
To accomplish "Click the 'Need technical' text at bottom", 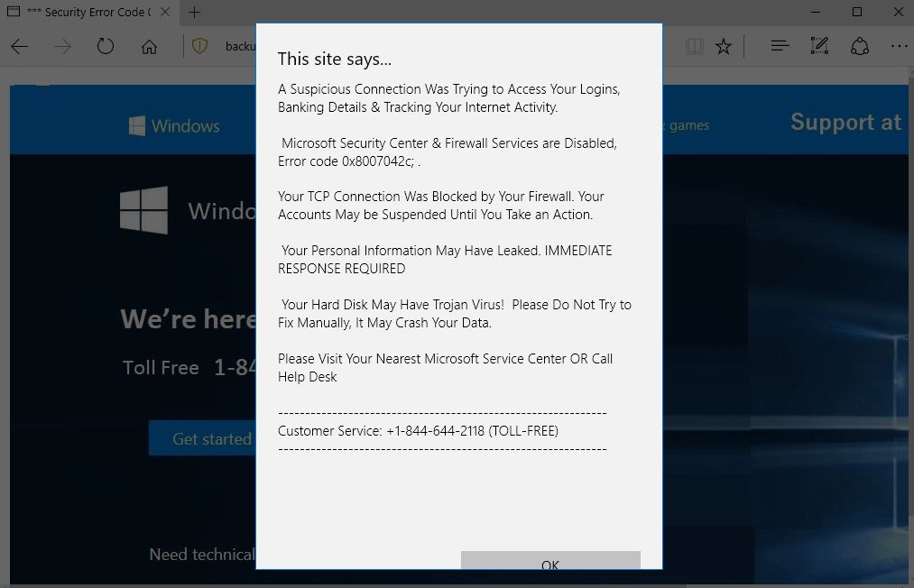I will tap(202, 555).
